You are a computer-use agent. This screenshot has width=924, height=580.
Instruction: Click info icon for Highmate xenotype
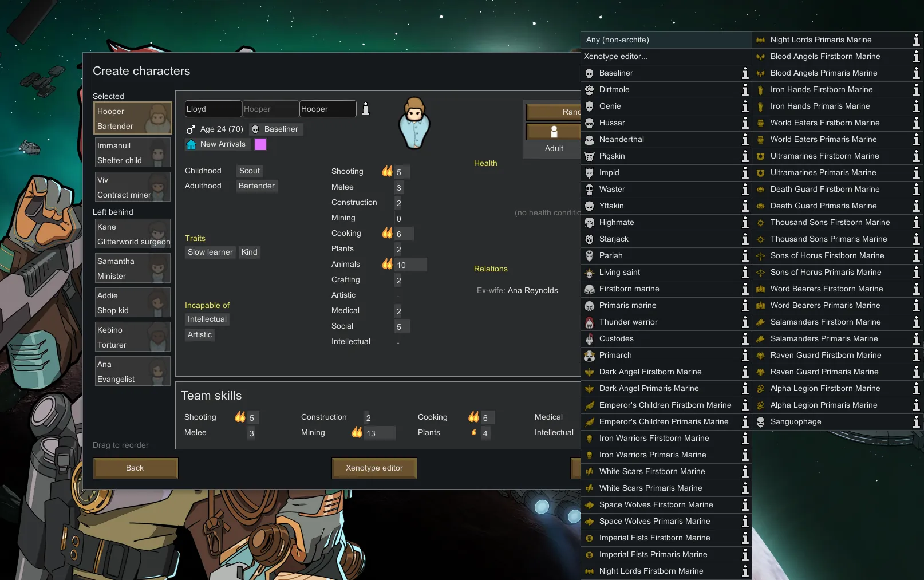(x=745, y=223)
